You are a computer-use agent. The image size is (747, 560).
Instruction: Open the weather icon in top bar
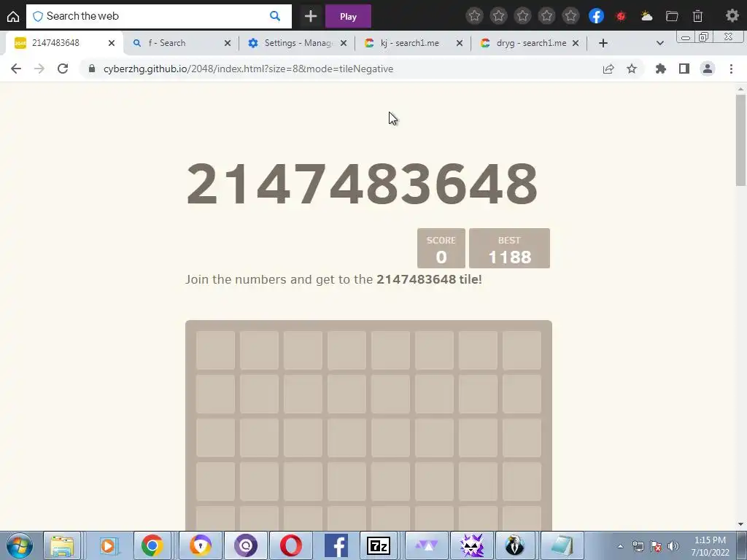(646, 16)
